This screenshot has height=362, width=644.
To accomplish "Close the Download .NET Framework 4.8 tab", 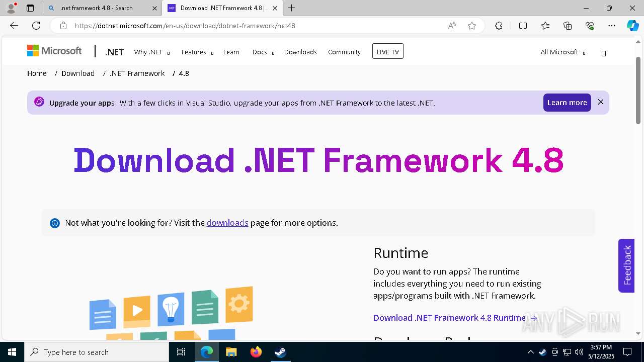I will [x=274, y=8].
